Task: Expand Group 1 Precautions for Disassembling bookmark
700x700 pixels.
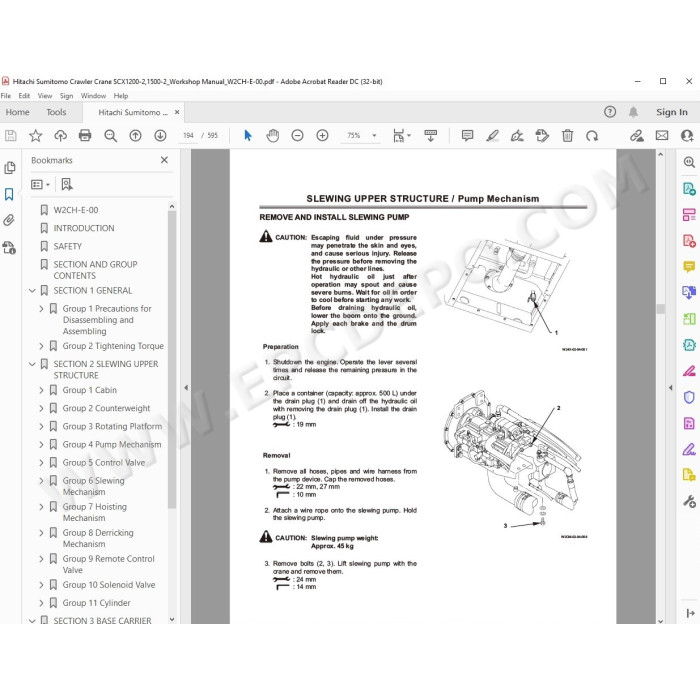Action: pos(41,308)
